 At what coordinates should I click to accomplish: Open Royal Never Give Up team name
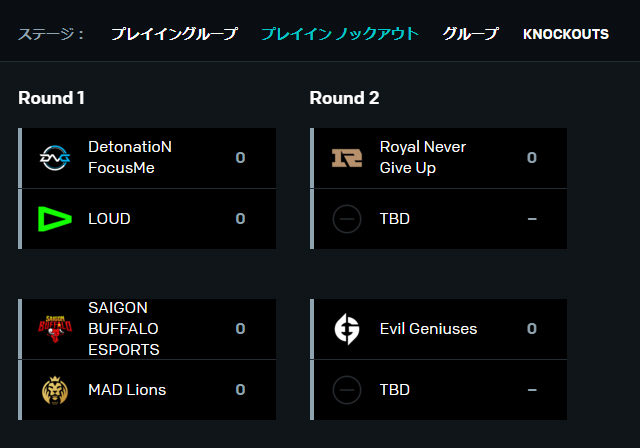click(x=422, y=157)
